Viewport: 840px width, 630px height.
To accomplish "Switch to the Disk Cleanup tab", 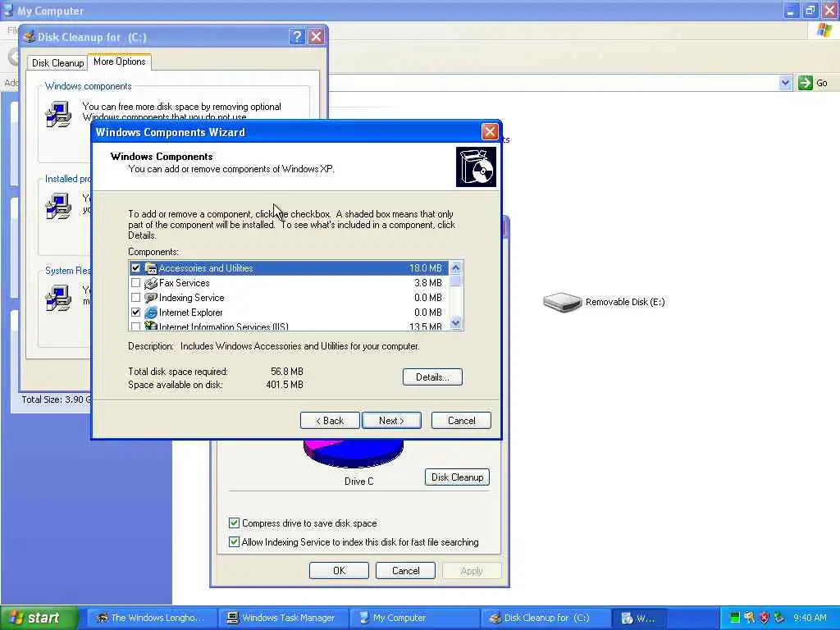I will point(58,62).
